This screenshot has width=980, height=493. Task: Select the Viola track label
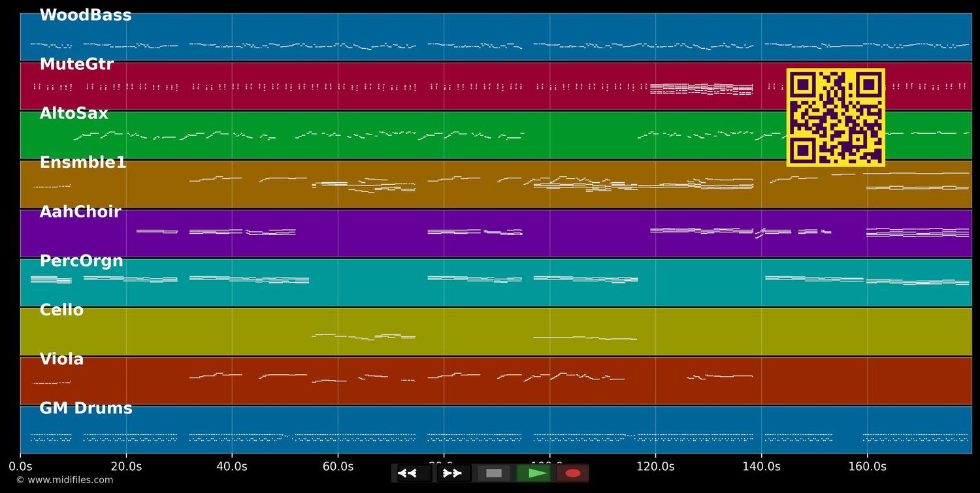point(61,359)
